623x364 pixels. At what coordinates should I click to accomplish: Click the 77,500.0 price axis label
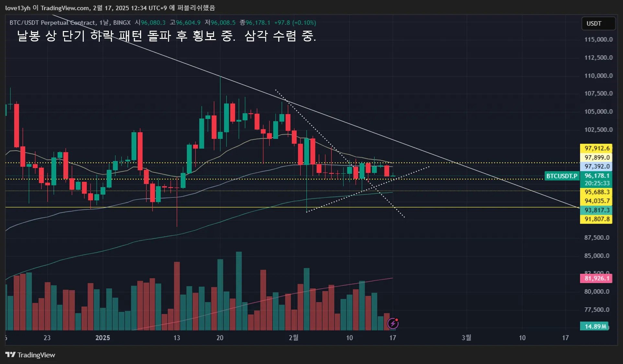tap(597, 310)
